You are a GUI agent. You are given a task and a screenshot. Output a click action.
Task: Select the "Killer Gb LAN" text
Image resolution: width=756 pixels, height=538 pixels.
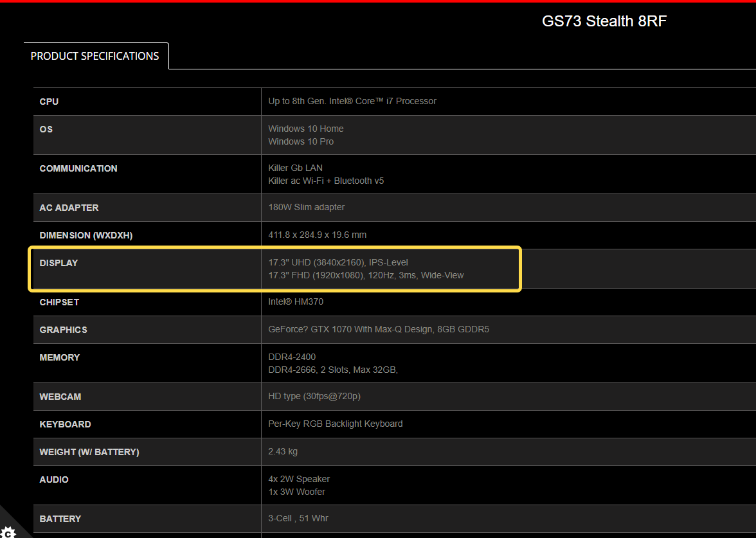click(296, 168)
